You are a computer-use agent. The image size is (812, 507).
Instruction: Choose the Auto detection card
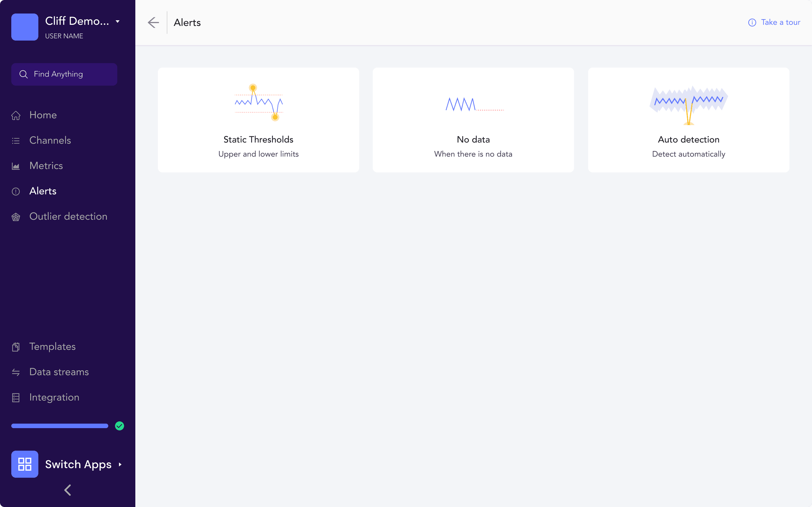pos(689,120)
